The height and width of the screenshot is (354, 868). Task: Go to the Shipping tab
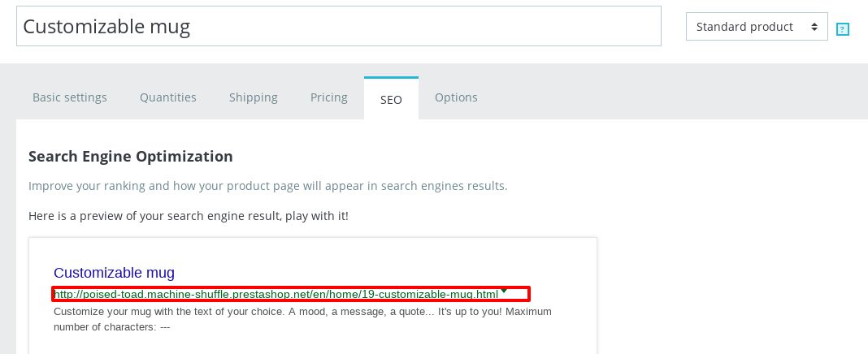254,97
